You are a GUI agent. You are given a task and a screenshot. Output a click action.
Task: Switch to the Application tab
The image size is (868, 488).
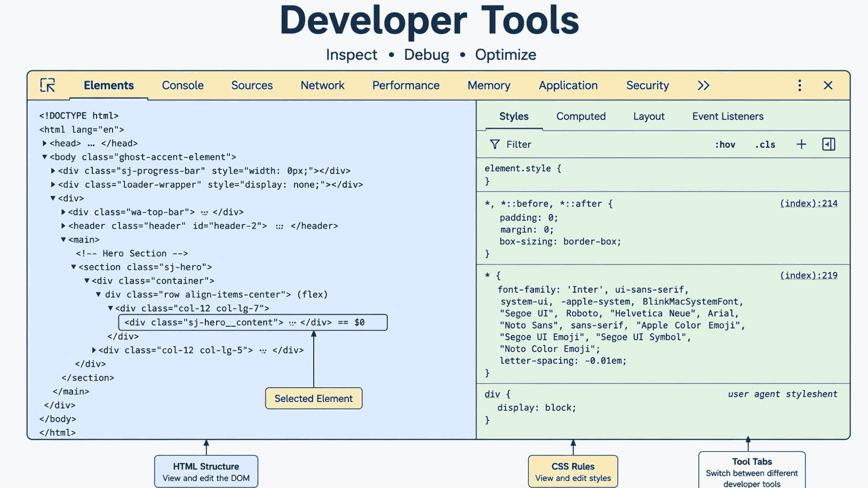pyautogui.click(x=568, y=85)
